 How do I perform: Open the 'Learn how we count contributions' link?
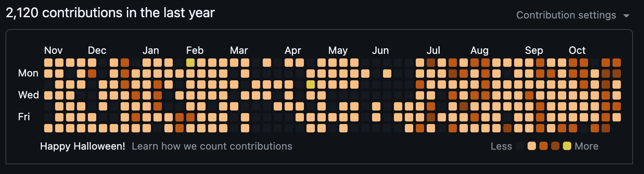click(212, 146)
